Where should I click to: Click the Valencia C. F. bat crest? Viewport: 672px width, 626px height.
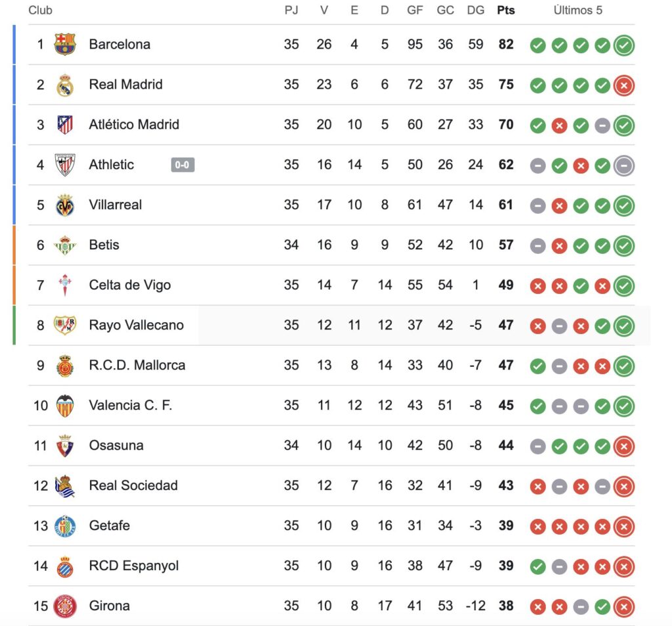65,406
